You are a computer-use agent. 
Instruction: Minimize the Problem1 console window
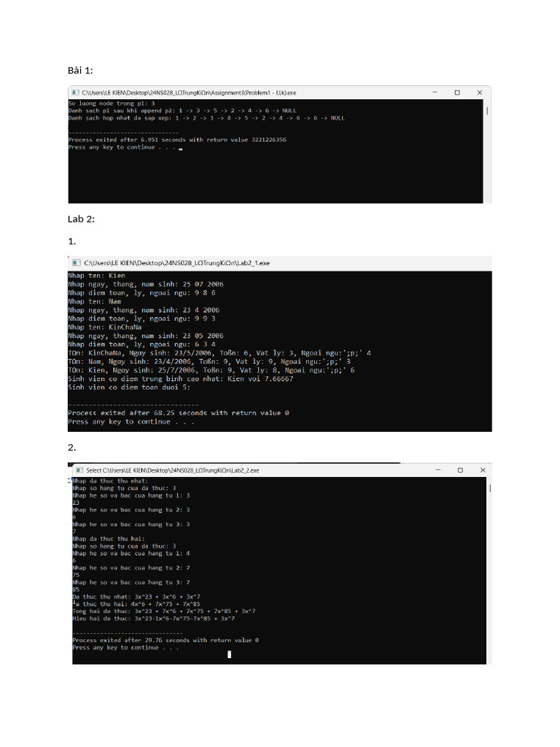point(435,93)
